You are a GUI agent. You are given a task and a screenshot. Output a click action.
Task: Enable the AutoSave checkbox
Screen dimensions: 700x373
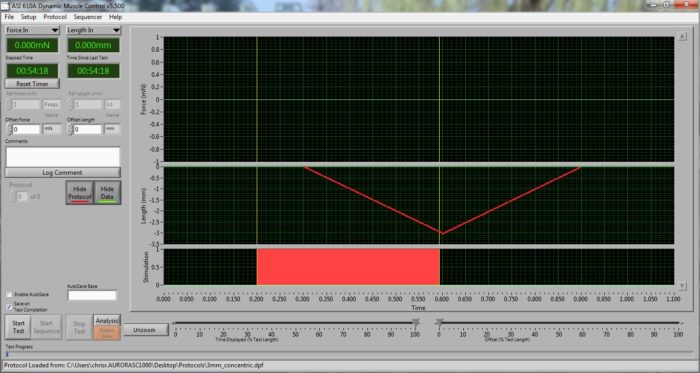pos(9,294)
